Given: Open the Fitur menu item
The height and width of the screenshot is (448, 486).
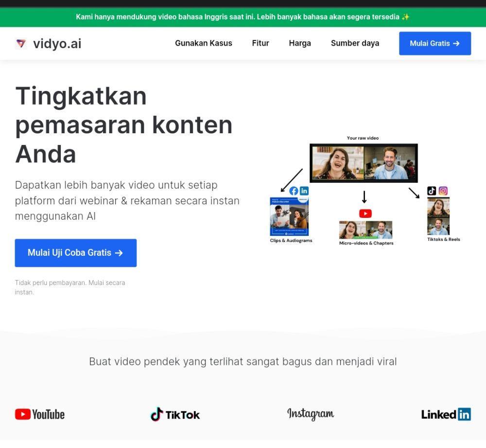Looking at the screenshot, I should click(x=260, y=43).
